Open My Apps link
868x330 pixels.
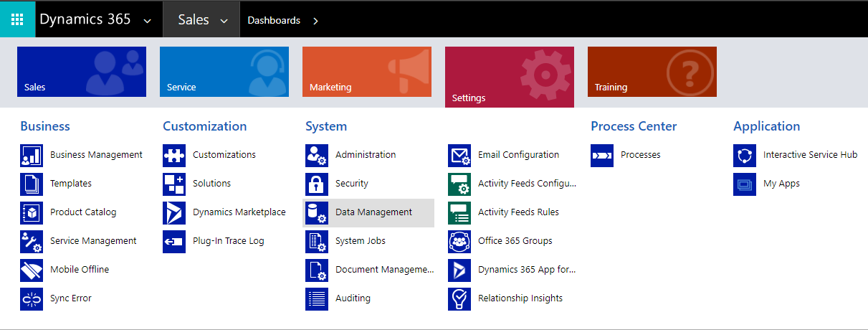click(781, 184)
